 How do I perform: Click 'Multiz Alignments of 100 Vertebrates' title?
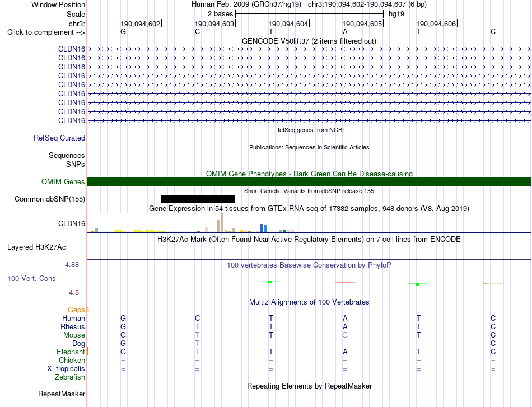click(309, 302)
